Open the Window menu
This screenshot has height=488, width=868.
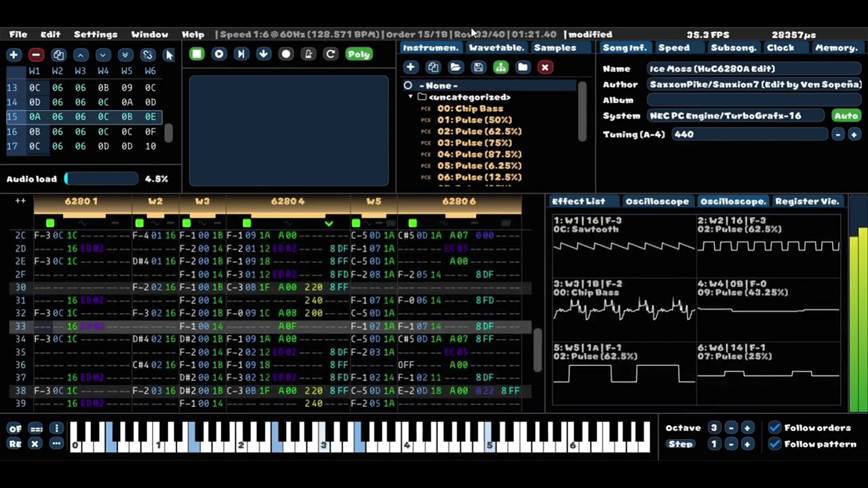click(149, 34)
